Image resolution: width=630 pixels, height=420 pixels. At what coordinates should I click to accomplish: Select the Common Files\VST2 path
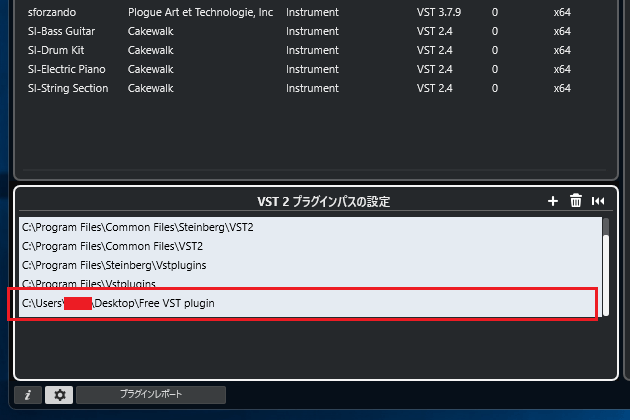click(112, 246)
